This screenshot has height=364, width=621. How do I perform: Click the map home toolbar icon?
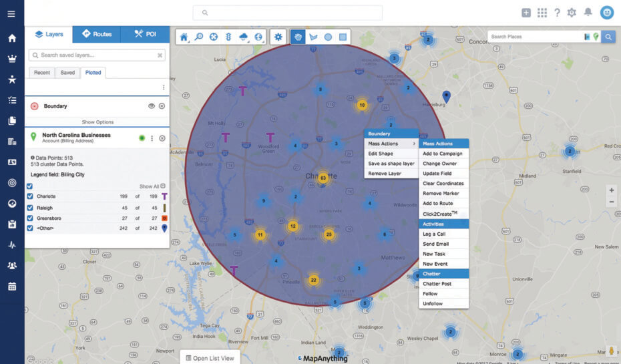pos(184,37)
